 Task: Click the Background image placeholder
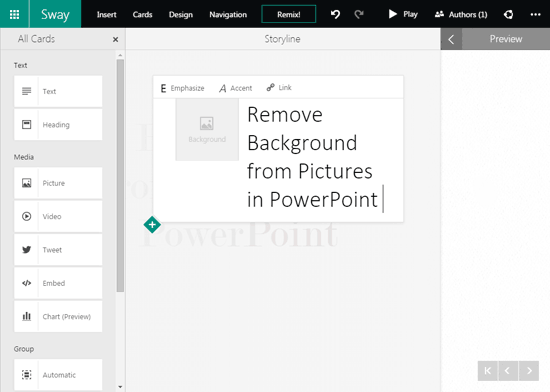coord(207,130)
